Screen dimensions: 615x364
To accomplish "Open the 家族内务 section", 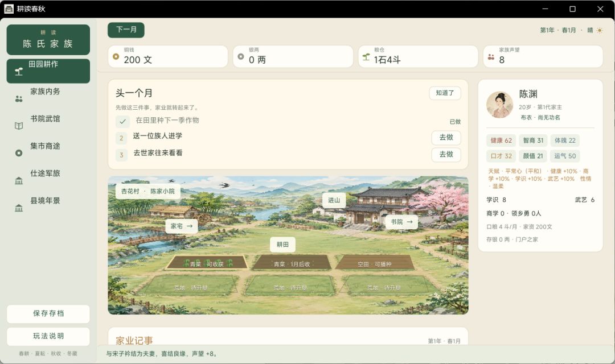I will click(x=48, y=98).
